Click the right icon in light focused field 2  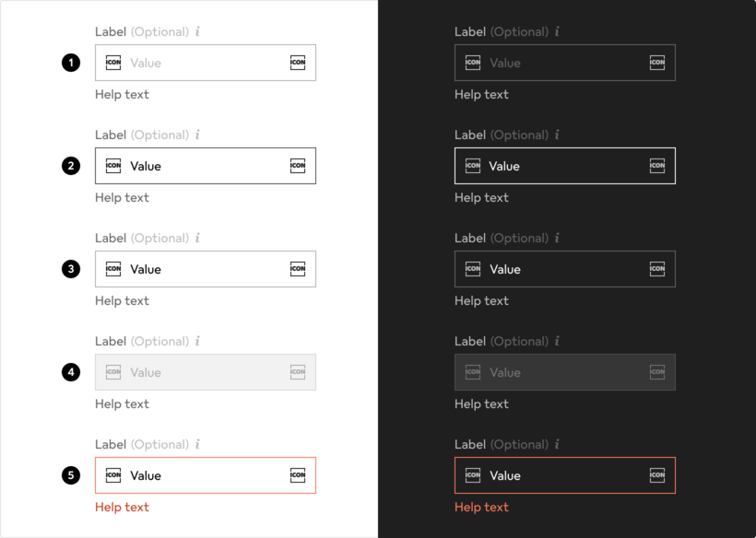pos(298,166)
